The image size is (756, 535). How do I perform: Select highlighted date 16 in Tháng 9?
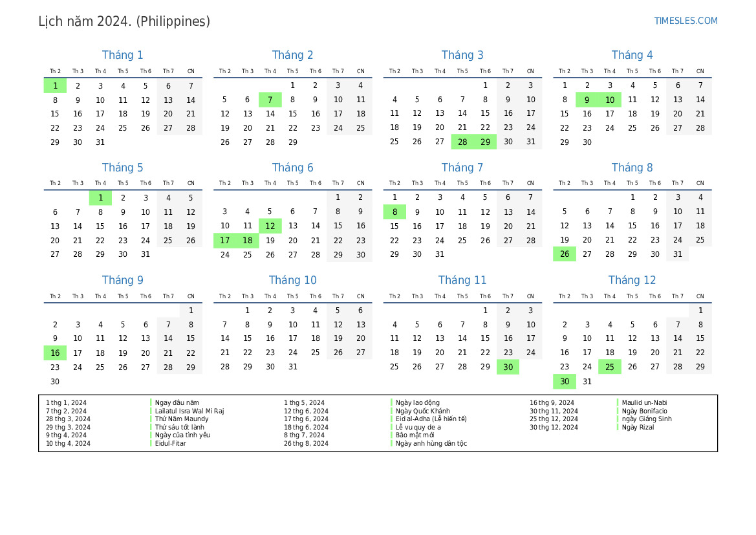point(55,353)
